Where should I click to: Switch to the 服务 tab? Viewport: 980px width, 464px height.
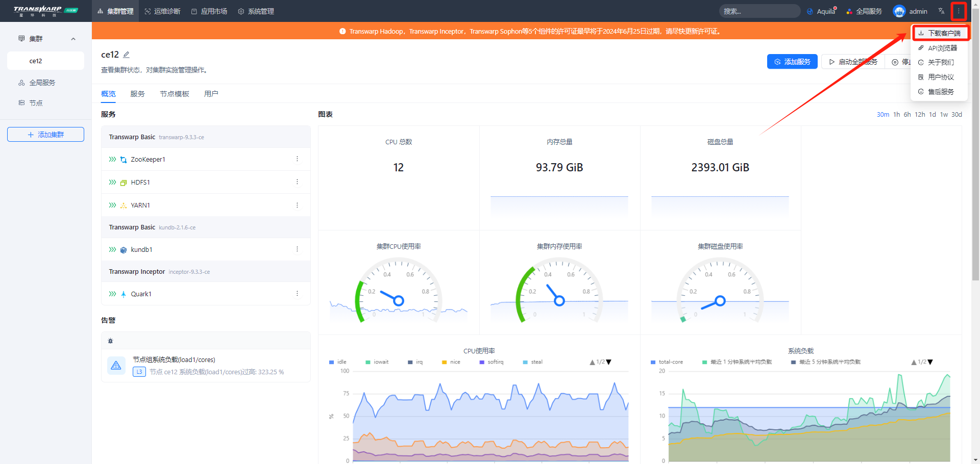point(137,94)
